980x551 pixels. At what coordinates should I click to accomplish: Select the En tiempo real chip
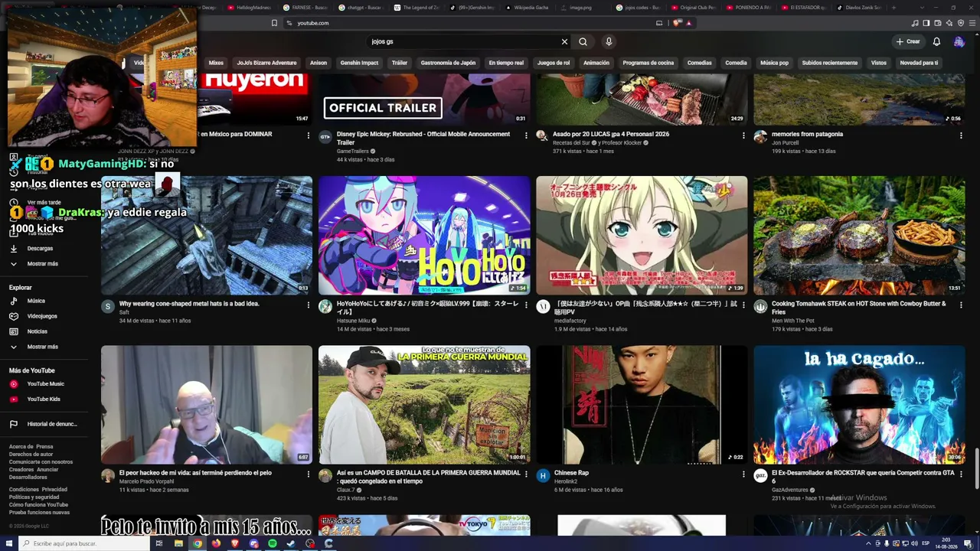point(506,63)
